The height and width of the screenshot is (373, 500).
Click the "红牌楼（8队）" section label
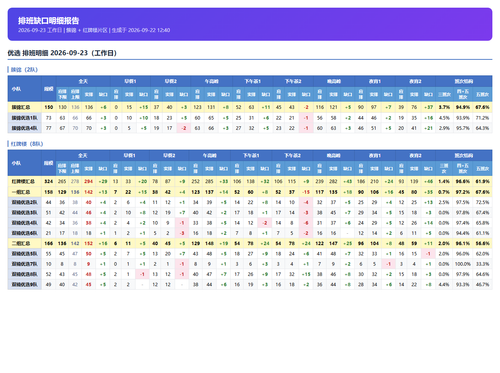tap(27, 144)
